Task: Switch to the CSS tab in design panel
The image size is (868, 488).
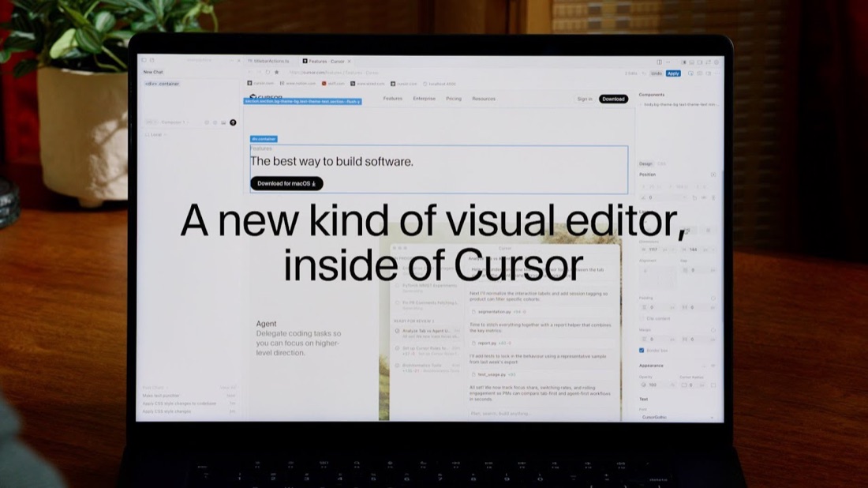Action: coord(661,164)
